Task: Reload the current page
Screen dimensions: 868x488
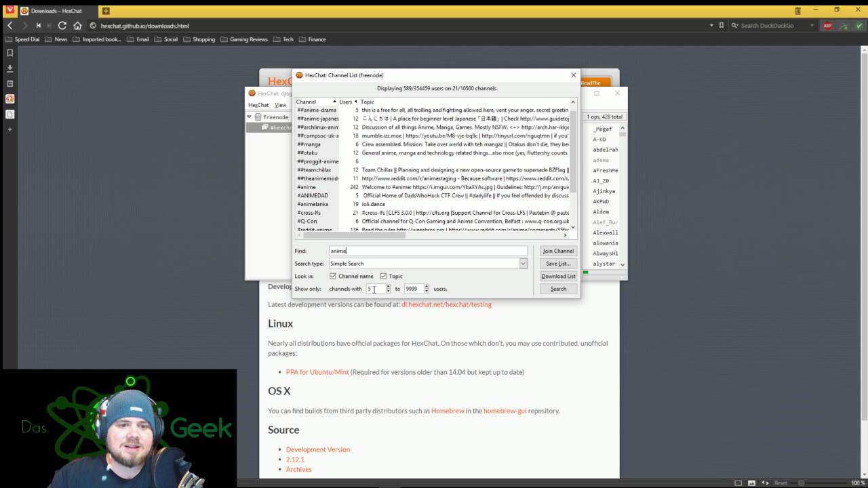Action: [62, 26]
